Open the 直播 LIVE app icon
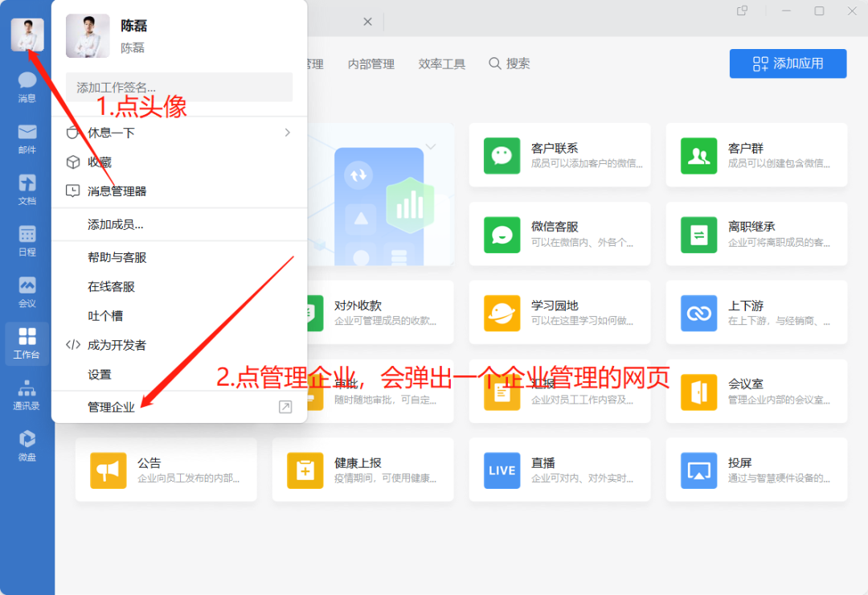 pyautogui.click(x=502, y=471)
